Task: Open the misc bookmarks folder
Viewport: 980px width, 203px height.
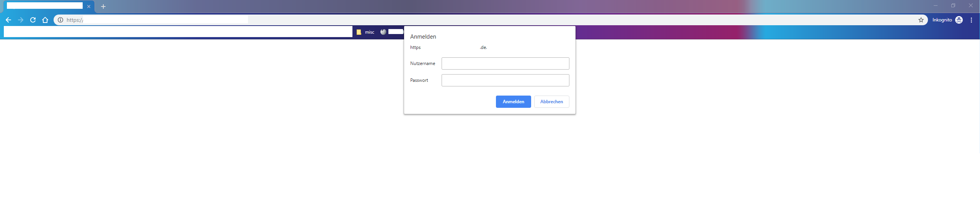Action: tap(365, 32)
